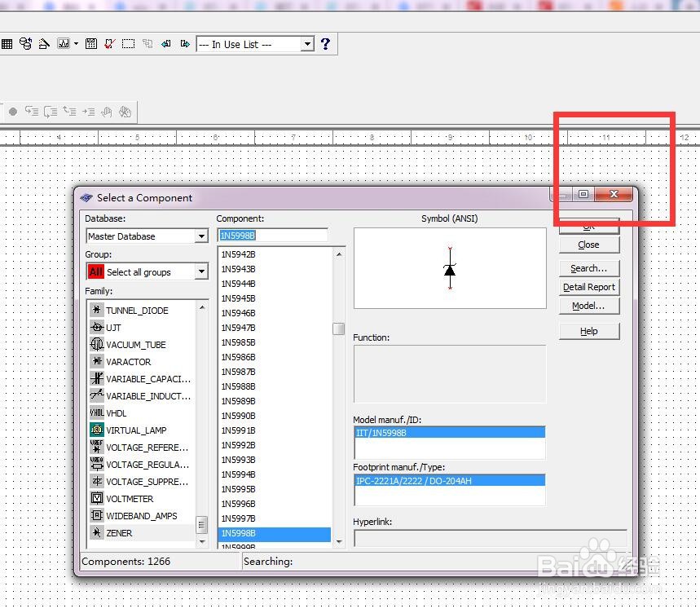Select model IIT/1N5998B entry
700x613 pixels.
(x=450, y=433)
